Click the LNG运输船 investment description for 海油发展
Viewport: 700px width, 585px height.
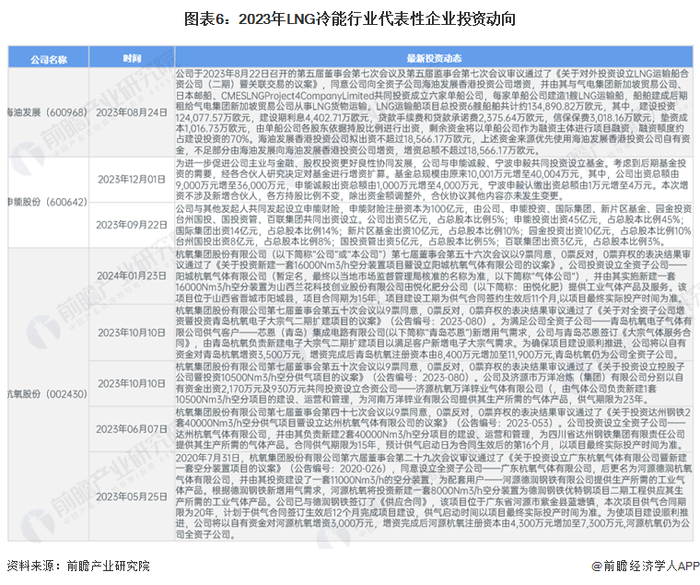433,112
